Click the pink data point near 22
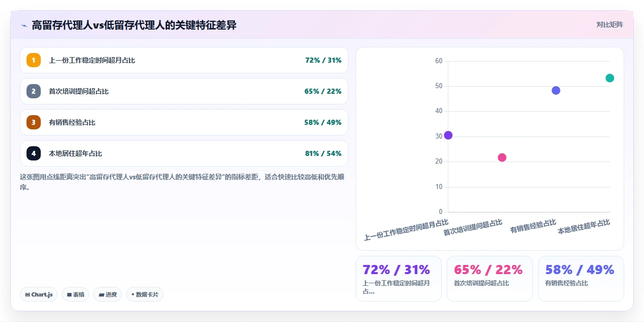644x322 pixels. coord(502,157)
